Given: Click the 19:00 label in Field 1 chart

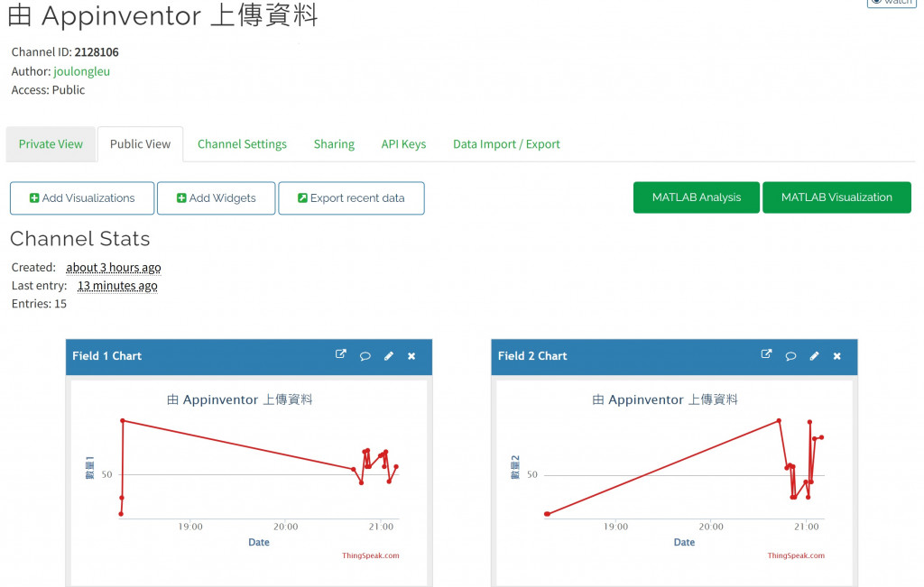Looking at the screenshot, I should pos(190,527).
